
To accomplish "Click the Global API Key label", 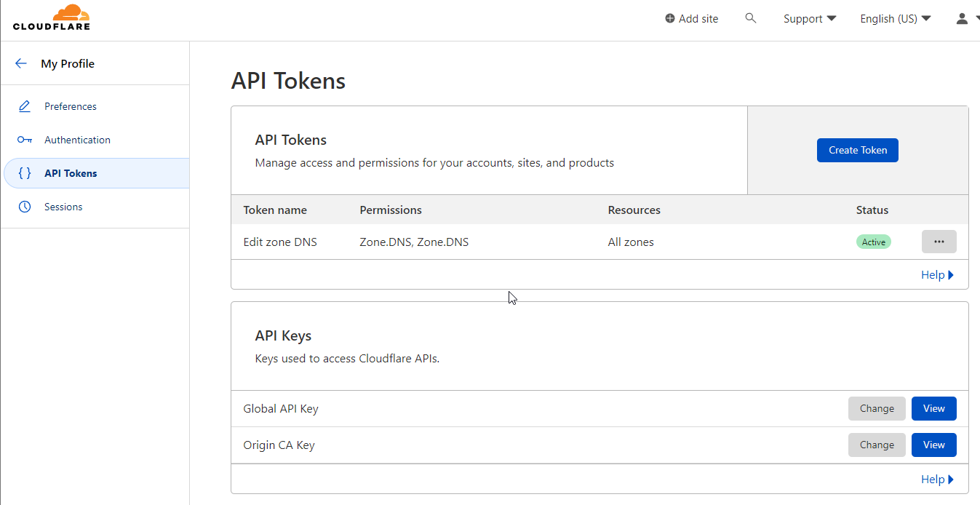I will [281, 409].
